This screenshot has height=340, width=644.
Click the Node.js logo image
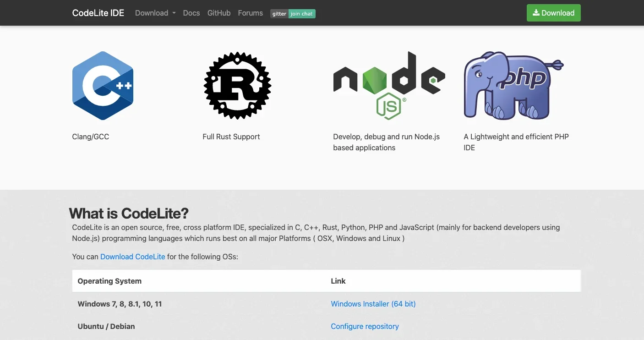(x=389, y=86)
